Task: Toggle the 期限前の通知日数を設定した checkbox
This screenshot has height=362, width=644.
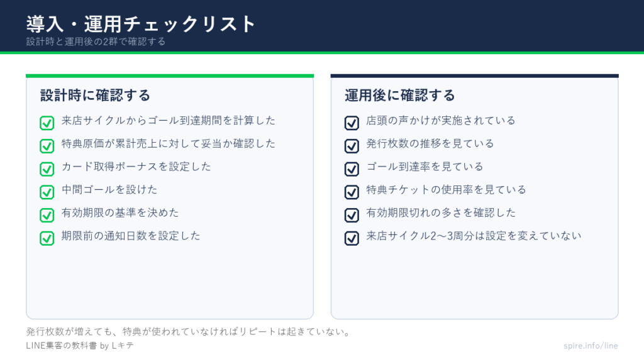Action: click(x=47, y=238)
